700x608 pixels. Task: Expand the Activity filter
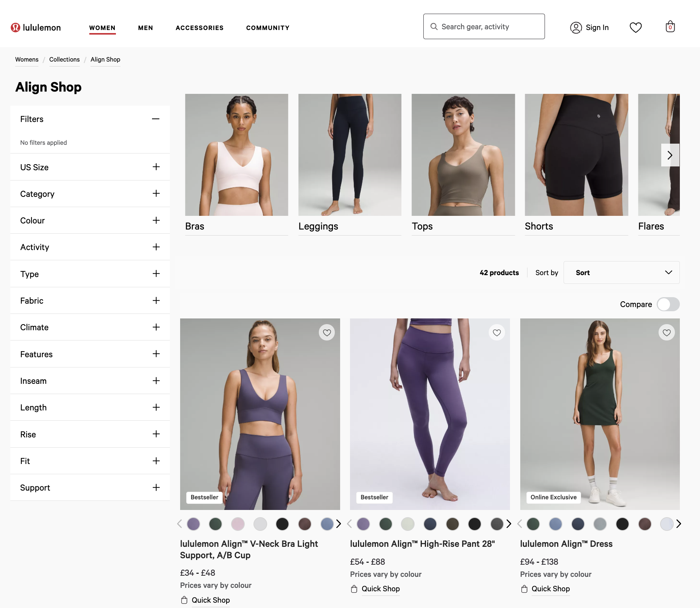(90, 247)
